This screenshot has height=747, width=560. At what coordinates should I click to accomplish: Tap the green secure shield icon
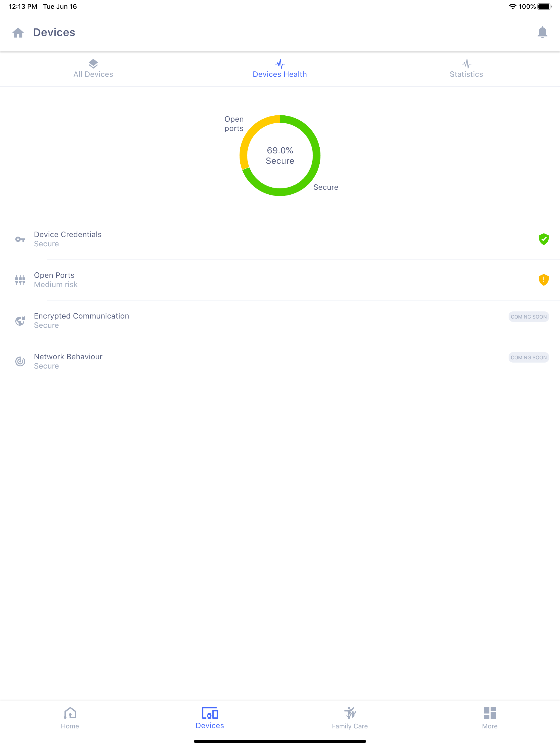click(543, 239)
